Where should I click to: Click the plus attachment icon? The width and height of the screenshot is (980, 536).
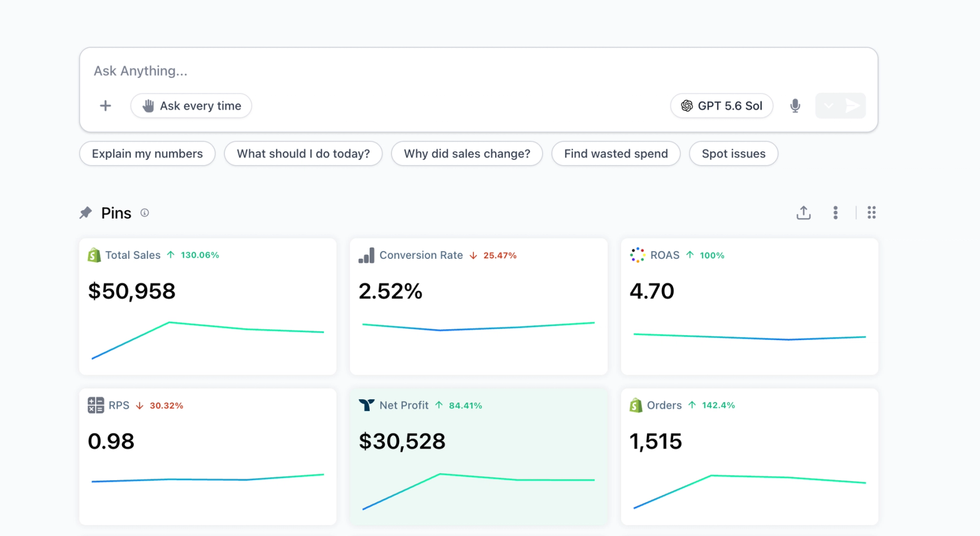(x=105, y=106)
